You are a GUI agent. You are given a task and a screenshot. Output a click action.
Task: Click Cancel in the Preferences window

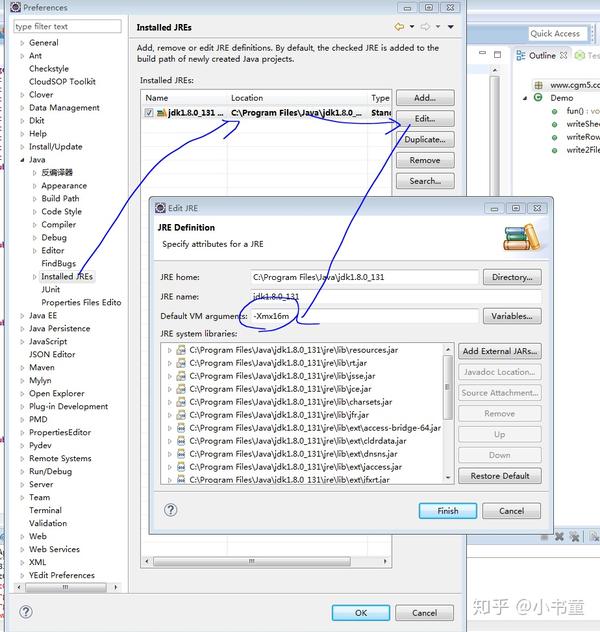424,613
